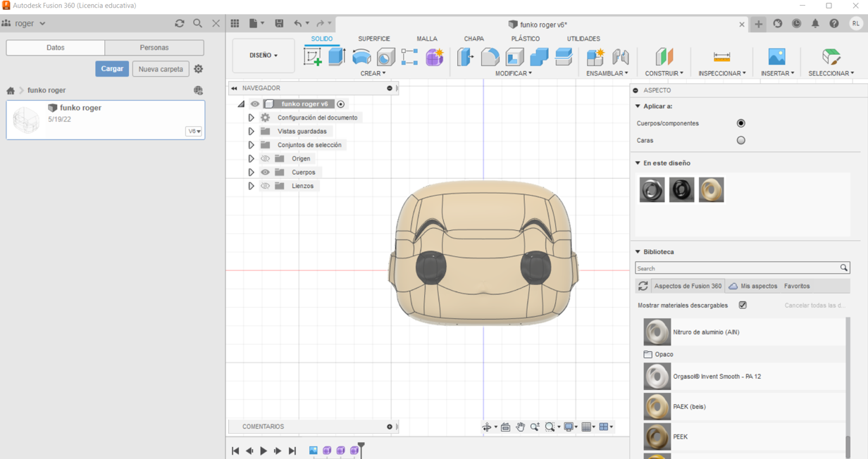Toggle visibility of the Cuerpos folder

(x=266, y=172)
